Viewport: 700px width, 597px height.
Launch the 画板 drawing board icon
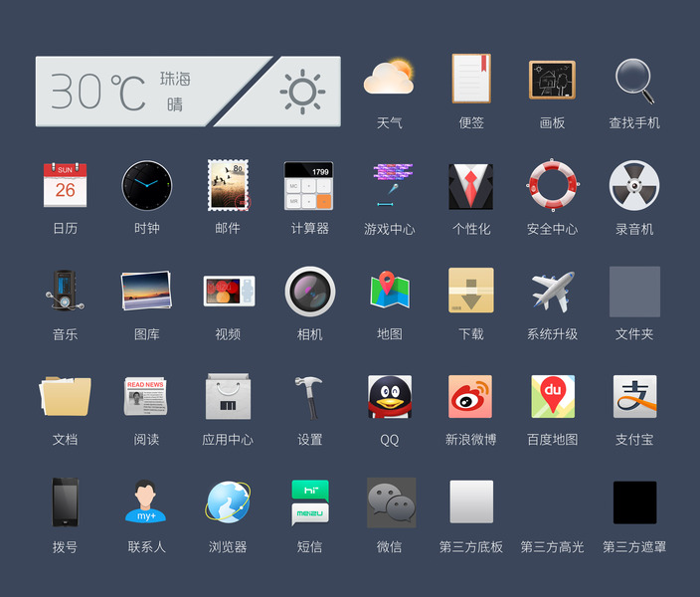tap(552, 80)
